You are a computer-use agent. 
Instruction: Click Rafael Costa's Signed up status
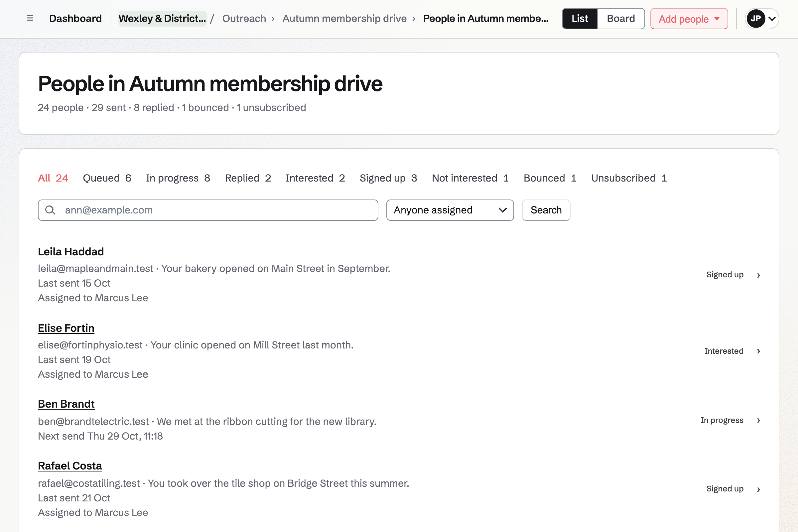point(725,488)
